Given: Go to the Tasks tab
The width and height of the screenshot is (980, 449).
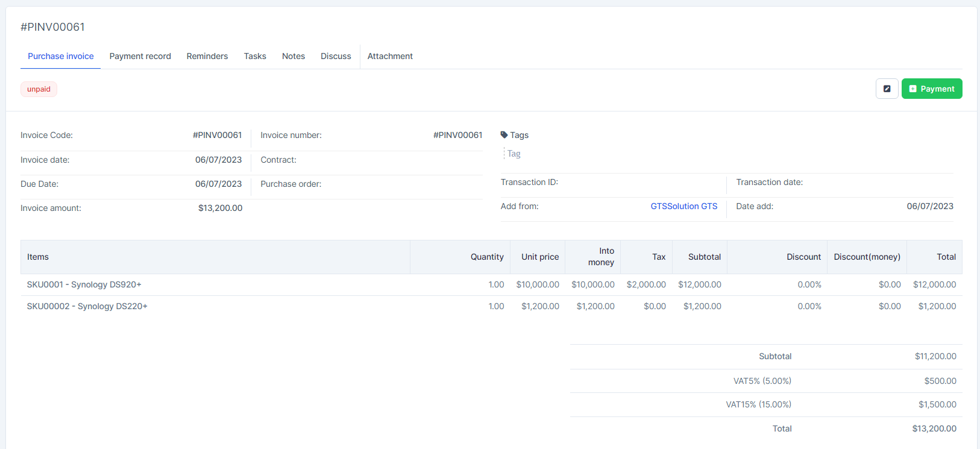Looking at the screenshot, I should pos(255,56).
